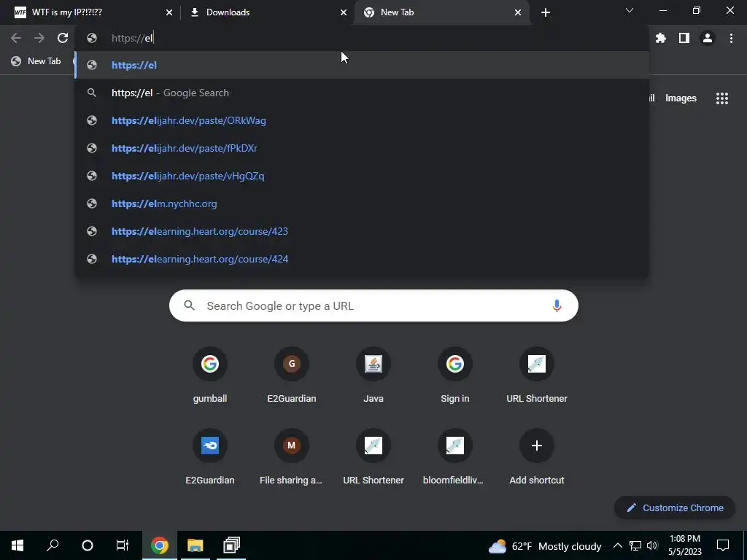Viewport: 747px width, 560px height.
Task: Click the taskbar clock and date
Action: click(684, 545)
